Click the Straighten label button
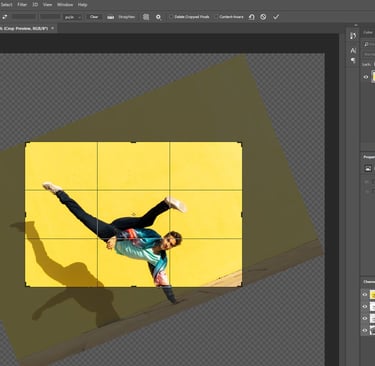375x366 pixels. click(x=127, y=17)
